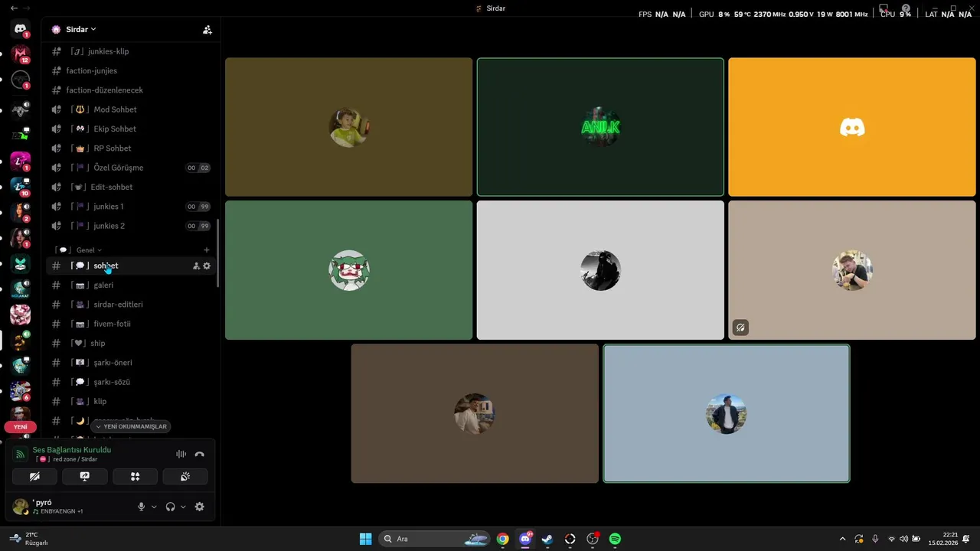Image resolution: width=980 pixels, height=551 pixels.
Task: Mute microphone in user panel
Action: [x=141, y=507]
